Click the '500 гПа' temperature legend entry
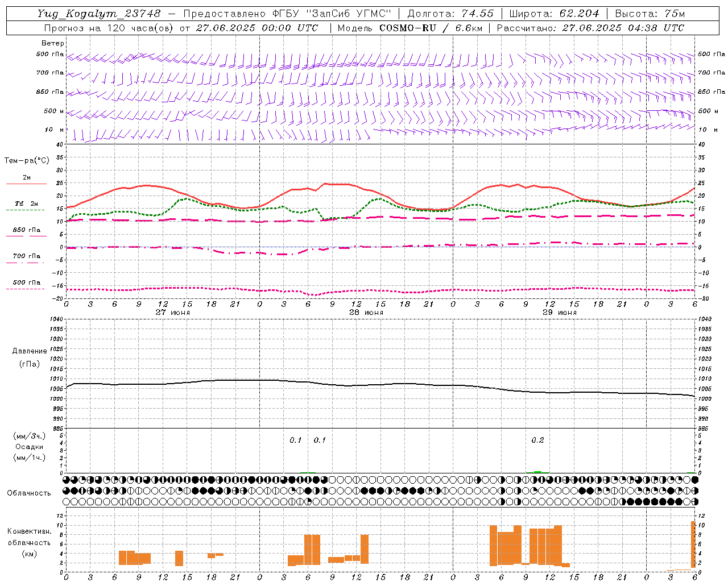 [27, 282]
